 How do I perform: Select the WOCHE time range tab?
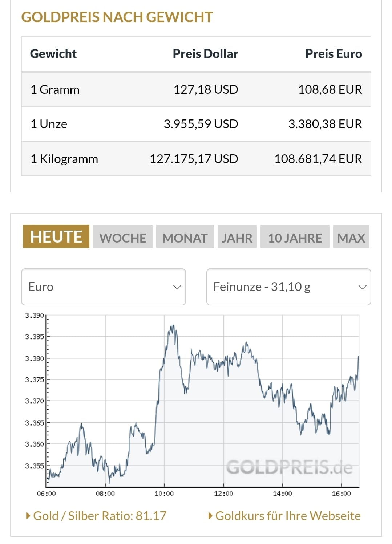pos(123,238)
